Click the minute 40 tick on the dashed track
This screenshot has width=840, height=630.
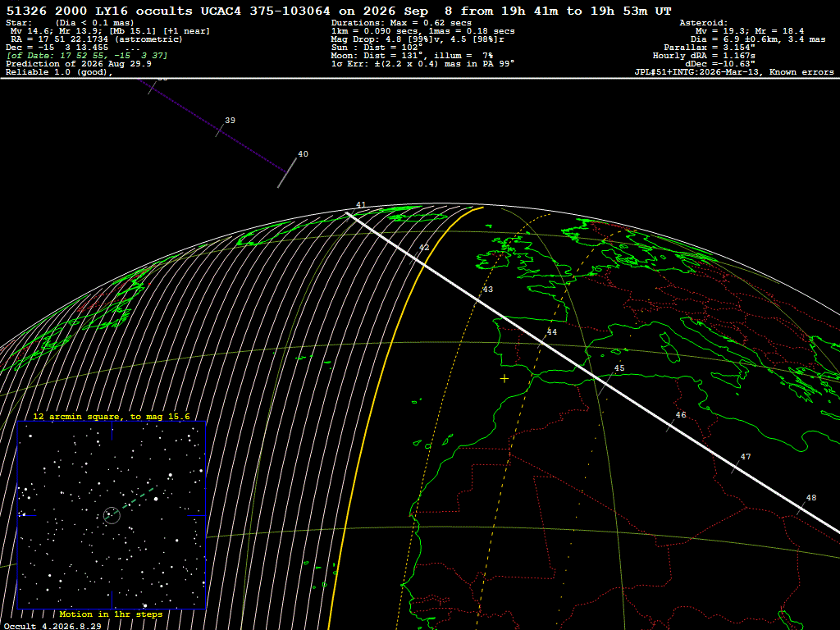[287, 172]
